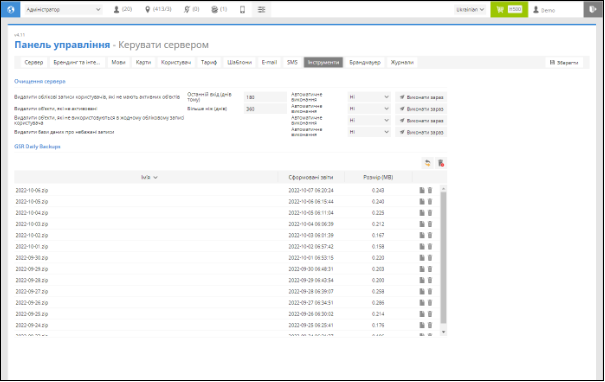Open the objects map-marker icon (413/3)
This screenshot has height=382, width=605.
tap(158, 10)
